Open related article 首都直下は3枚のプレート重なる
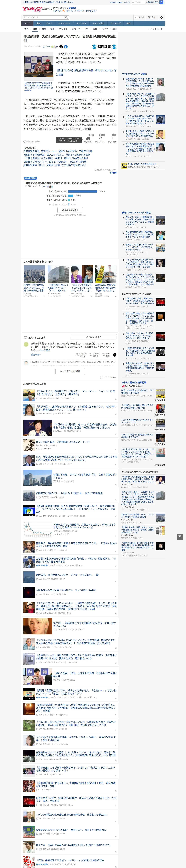 pos(55,162)
